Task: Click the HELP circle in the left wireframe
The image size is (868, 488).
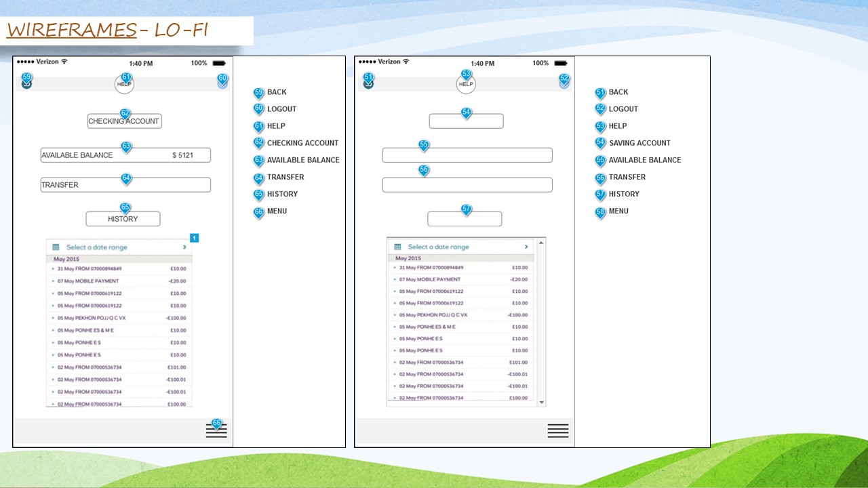Action: (124, 85)
